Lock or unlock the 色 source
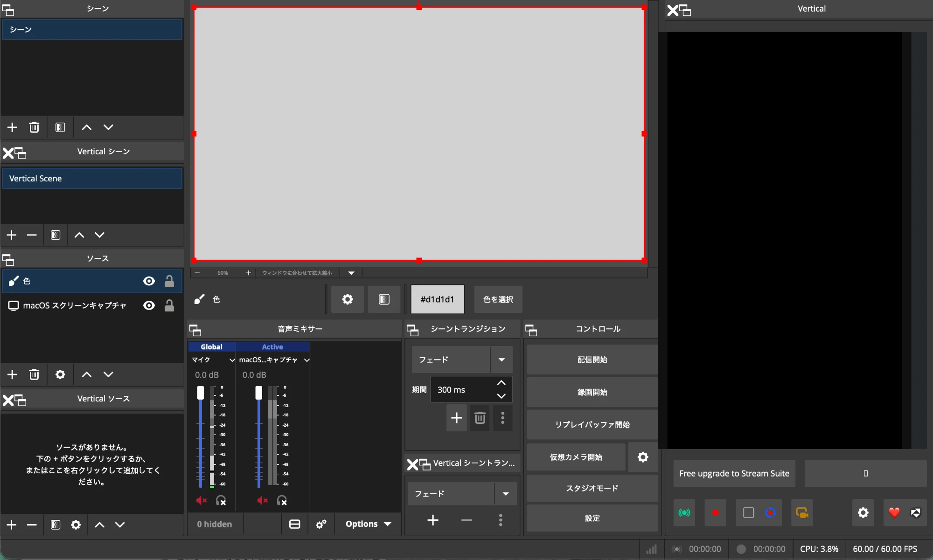This screenshot has width=933, height=560. [x=169, y=281]
